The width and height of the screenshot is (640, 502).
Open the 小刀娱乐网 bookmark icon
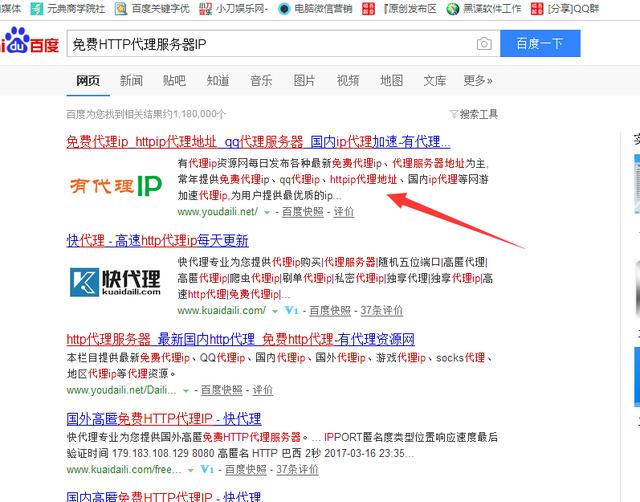(205, 9)
